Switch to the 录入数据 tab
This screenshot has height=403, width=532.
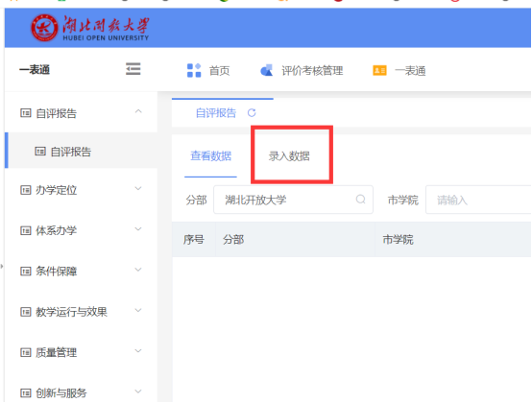pyautogui.click(x=289, y=156)
